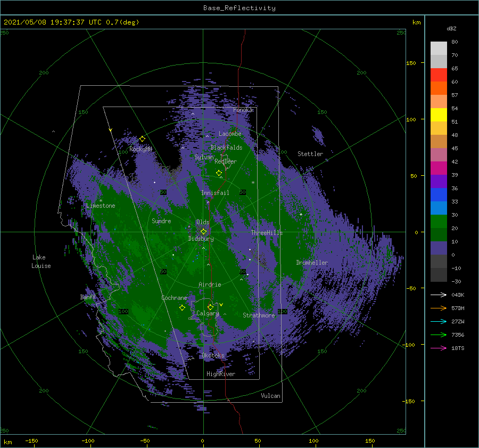Click the Lake Louise label
Image resolution: width=479 pixels, height=448 pixels.
41,262
